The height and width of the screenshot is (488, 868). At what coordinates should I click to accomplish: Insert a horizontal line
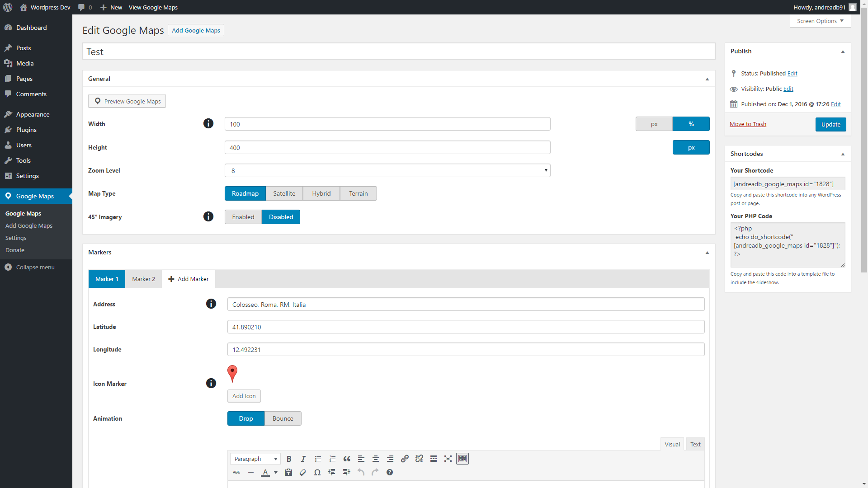251,472
